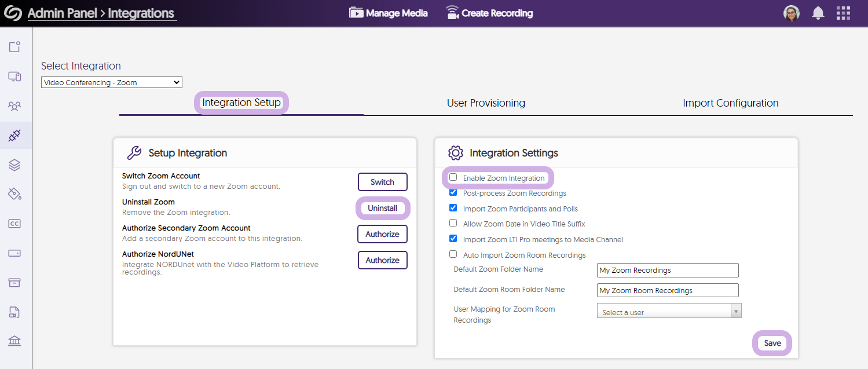Open the report document icon in the sidebar
This screenshot has width=868, height=369.
click(15, 312)
